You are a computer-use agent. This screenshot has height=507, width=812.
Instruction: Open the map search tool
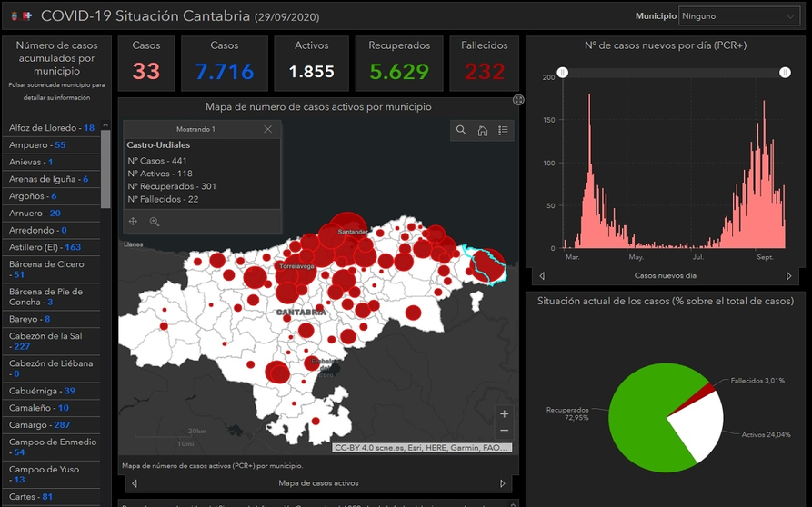click(x=461, y=130)
